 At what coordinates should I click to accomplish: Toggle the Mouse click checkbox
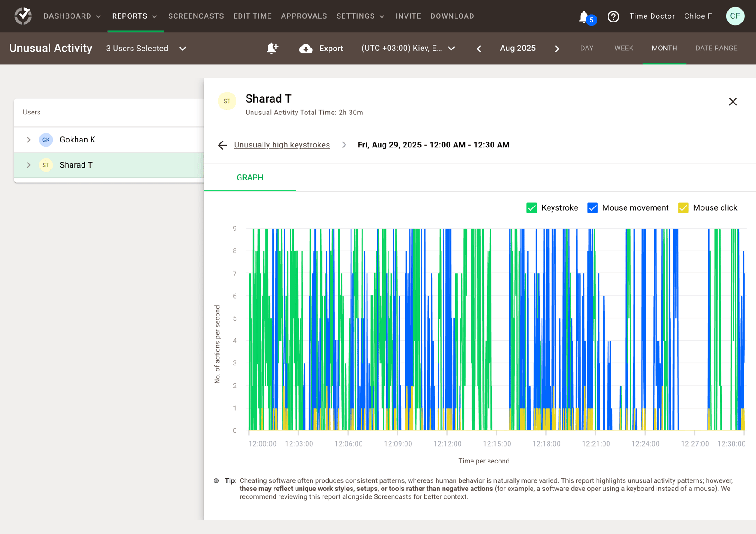point(684,207)
